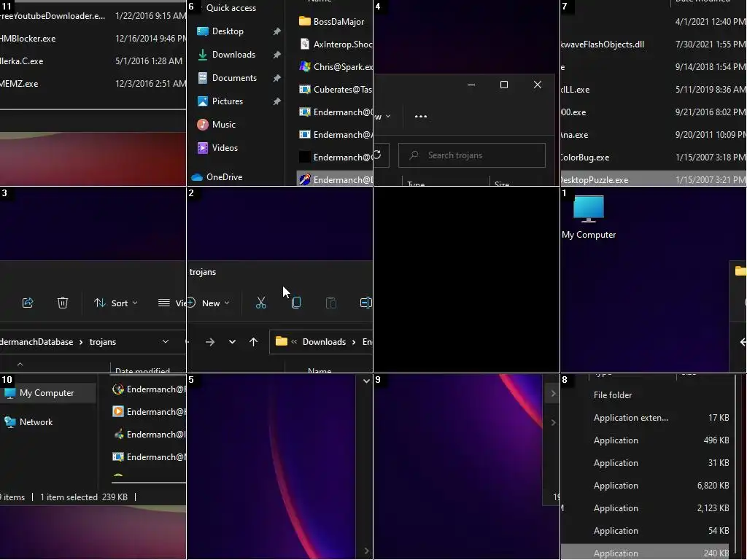This screenshot has width=747, height=560.
Task: Click the 1 item selected 239 KB status
Action: tap(84, 497)
